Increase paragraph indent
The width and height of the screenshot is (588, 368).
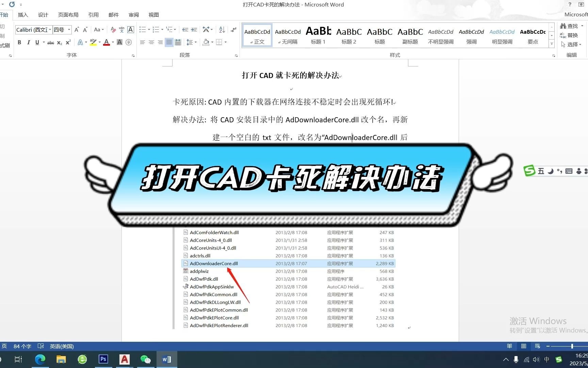tap(194, 30)
